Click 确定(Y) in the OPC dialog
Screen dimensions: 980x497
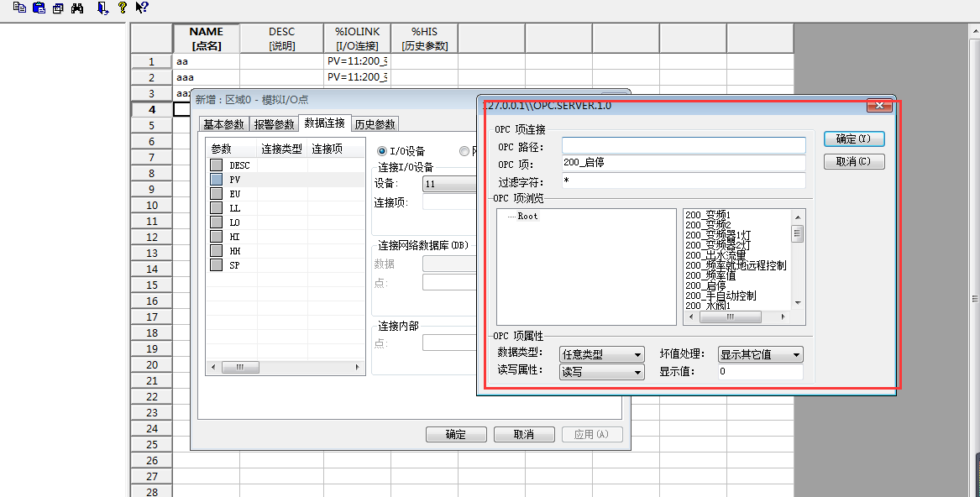854,139
